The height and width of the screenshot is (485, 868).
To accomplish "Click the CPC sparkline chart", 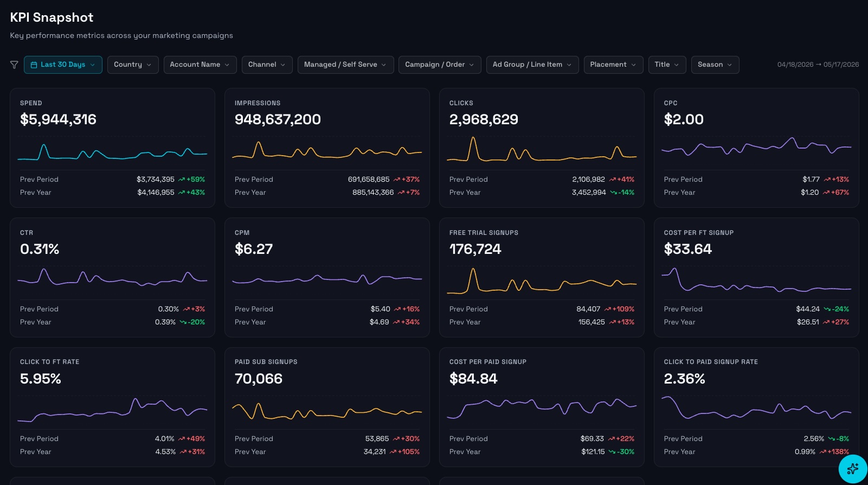I will click(756, 146).
